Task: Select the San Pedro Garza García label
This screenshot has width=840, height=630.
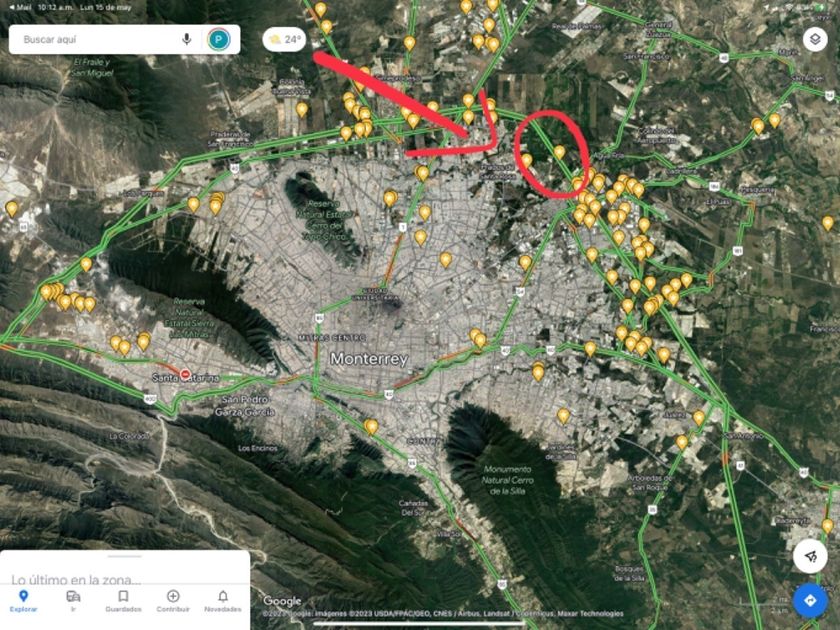Action: click(245, 406)
